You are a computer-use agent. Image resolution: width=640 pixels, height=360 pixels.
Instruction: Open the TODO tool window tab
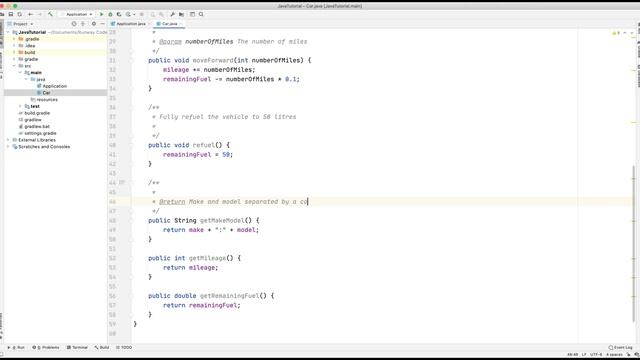pyautogui.click(x=124, y=348)
